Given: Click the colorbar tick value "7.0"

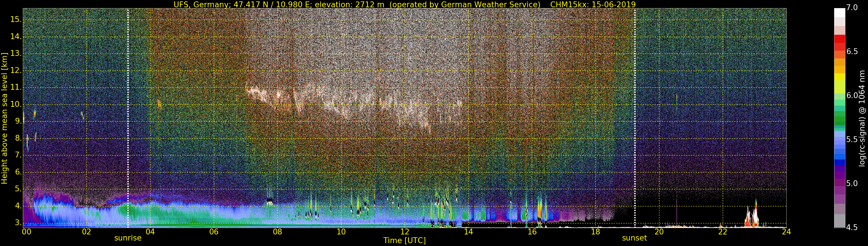Looking at the screenshot, I should coord(852,8).
